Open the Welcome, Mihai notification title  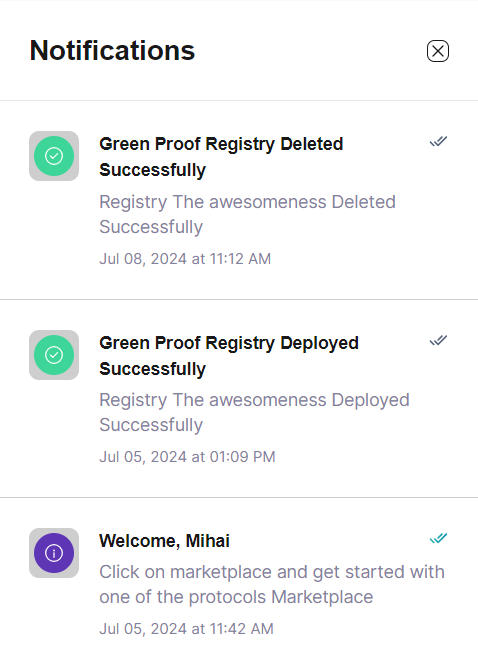[x=164, y=541]
